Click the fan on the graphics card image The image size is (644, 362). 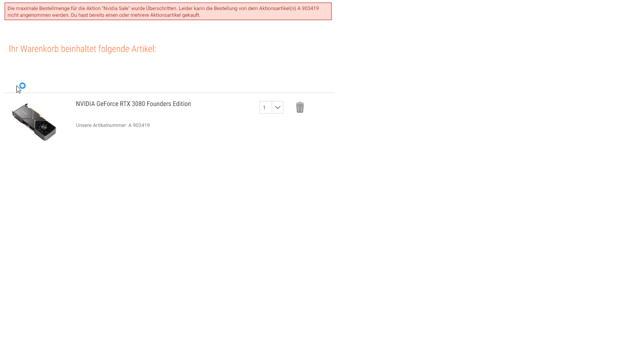(44, 127)
